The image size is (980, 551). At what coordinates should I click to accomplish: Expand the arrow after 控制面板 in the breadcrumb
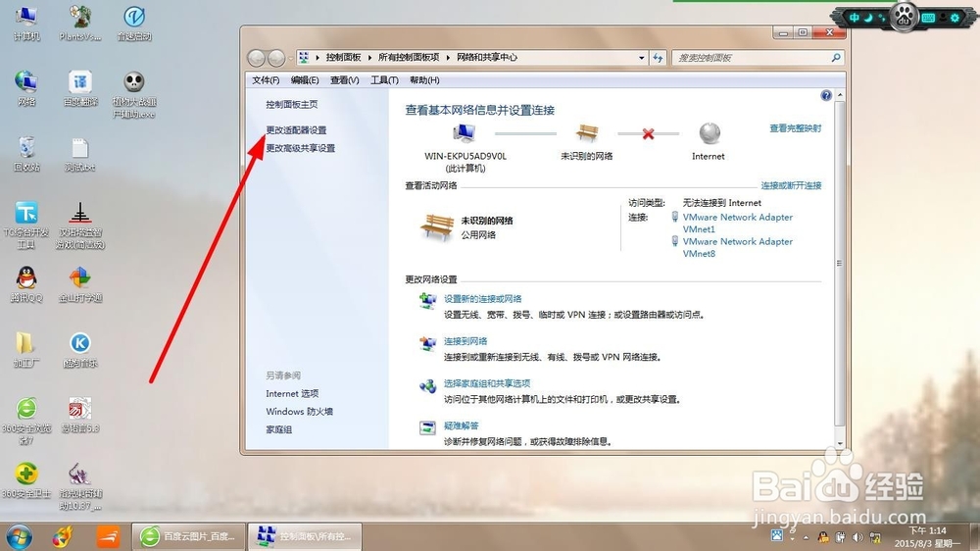[x=369, y=58]
